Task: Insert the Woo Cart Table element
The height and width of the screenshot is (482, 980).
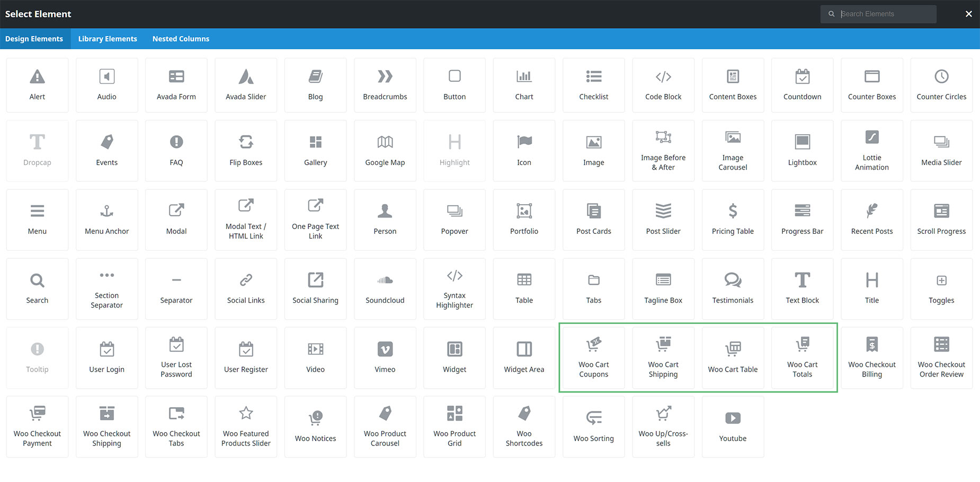Action: (x=733, y=357)
